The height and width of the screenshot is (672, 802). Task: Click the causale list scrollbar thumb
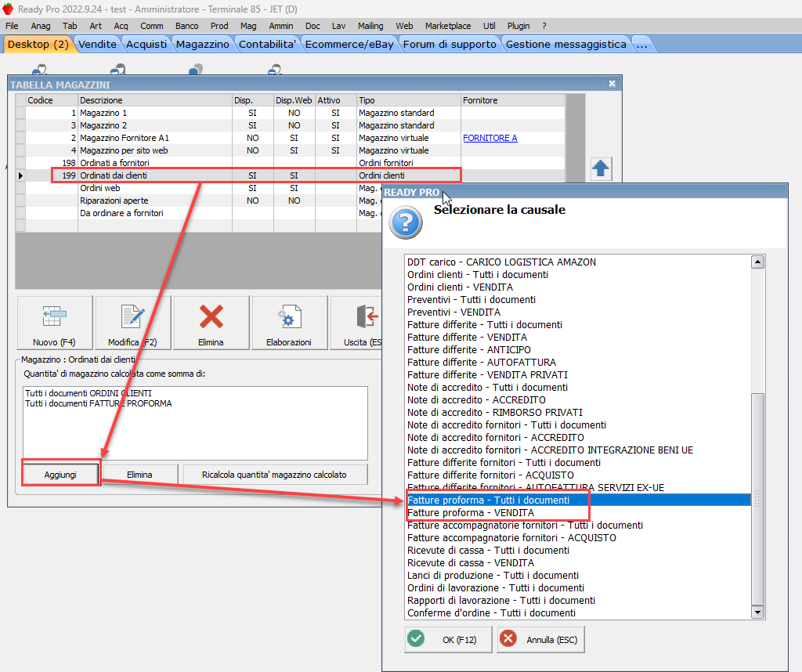pyautogui.click(x=757, y=499)
